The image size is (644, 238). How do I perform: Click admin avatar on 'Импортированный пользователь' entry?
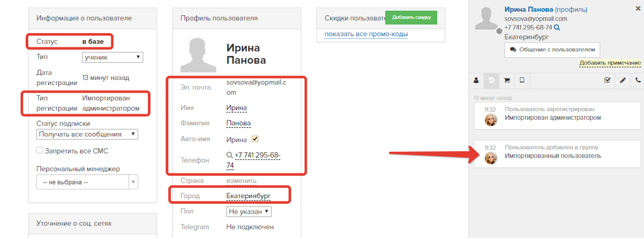tap(491, 158)
